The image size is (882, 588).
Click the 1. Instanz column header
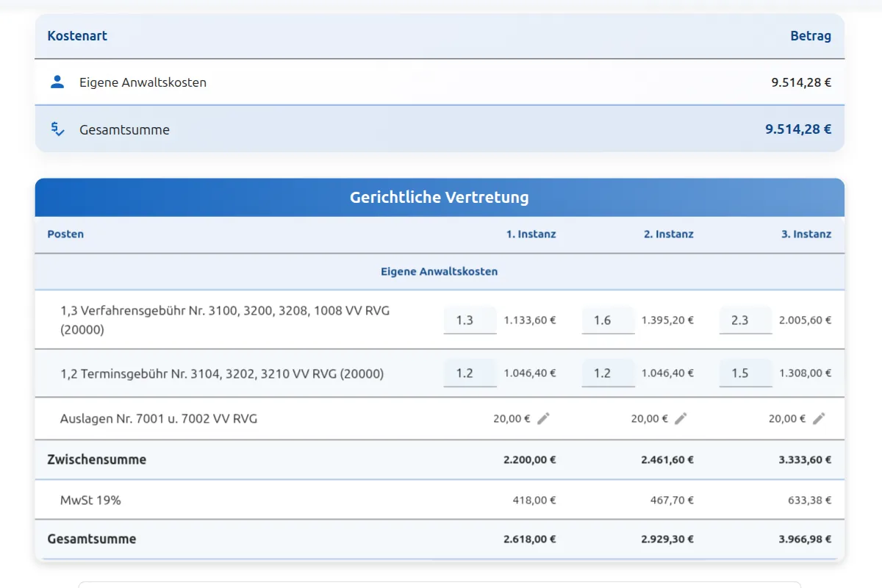coord(531,234)
